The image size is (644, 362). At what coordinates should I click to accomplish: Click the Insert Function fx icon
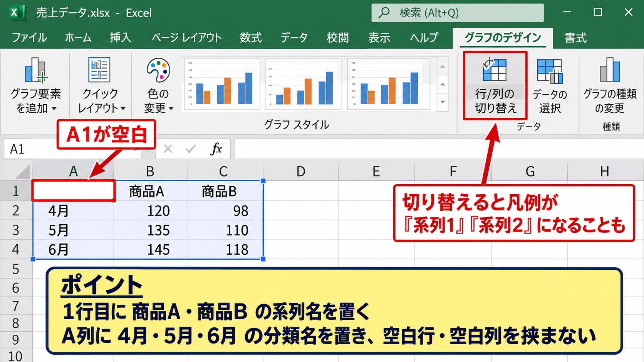(x=216, y=149)
